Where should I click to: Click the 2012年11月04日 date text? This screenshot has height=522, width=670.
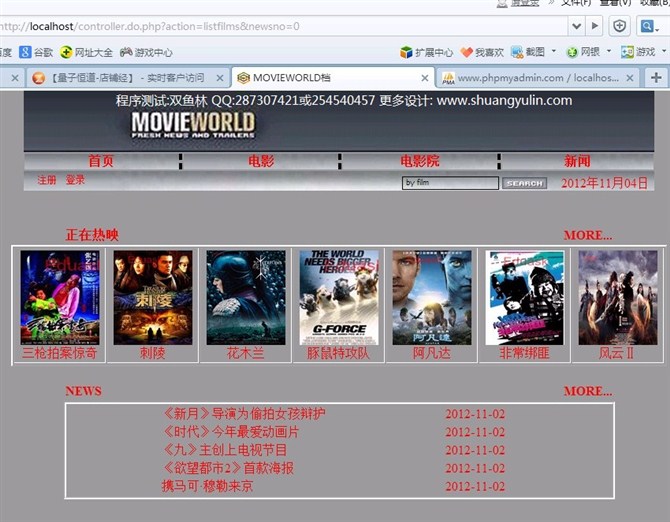click(604, 183)
